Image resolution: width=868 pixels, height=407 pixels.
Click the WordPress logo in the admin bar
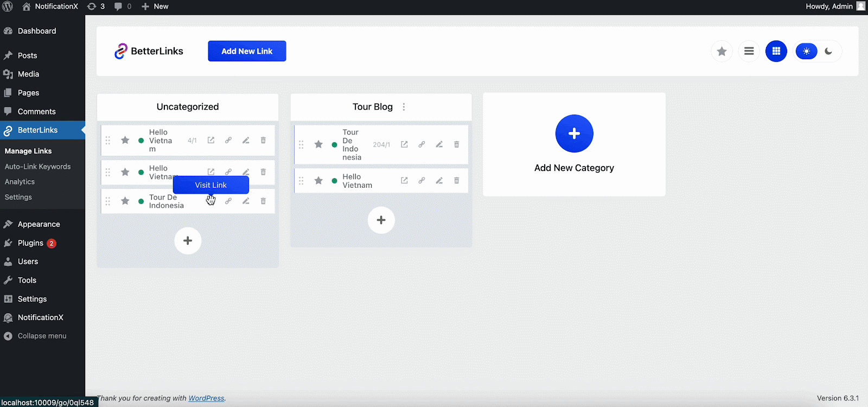8,7
